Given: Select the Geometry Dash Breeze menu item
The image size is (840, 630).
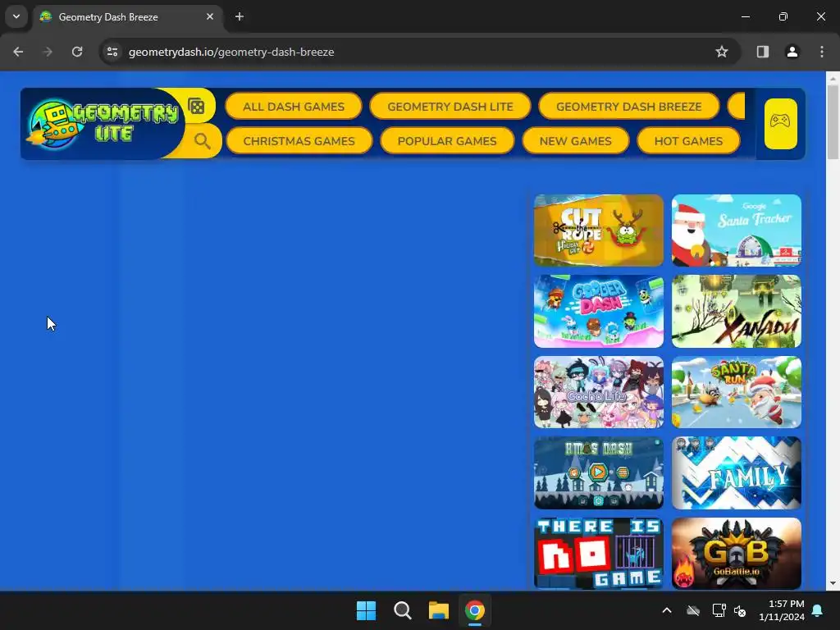Looking at the screenshot, I should click(628, 107).
